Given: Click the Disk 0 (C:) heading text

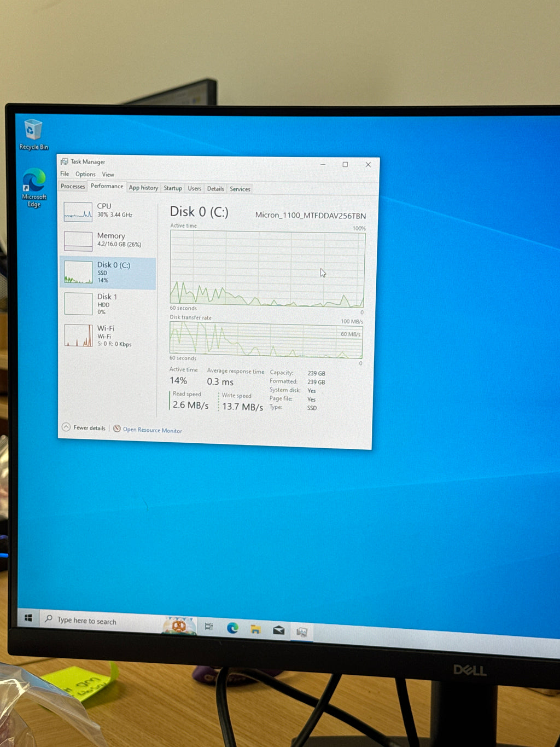Looking at the screenshot, I should (199, 212).
